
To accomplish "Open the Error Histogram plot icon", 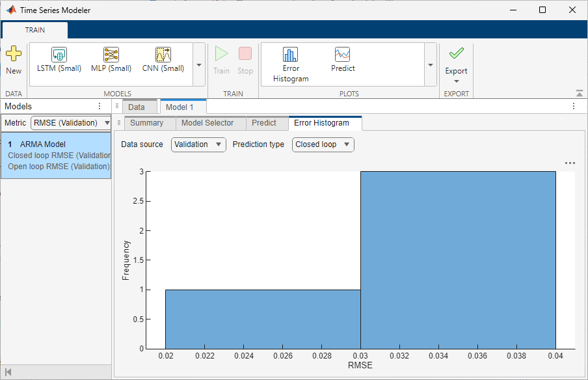I will click(289, 62).
